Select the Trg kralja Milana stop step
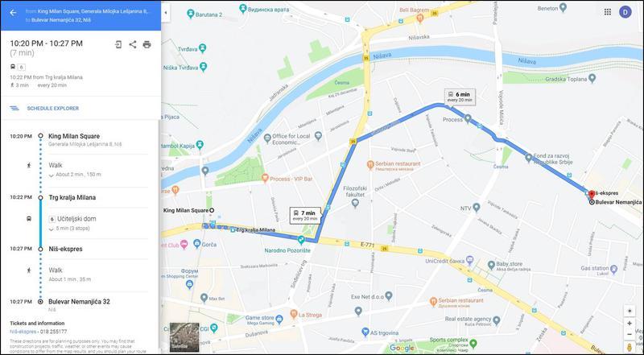644x355 pixels. (72, 198)
